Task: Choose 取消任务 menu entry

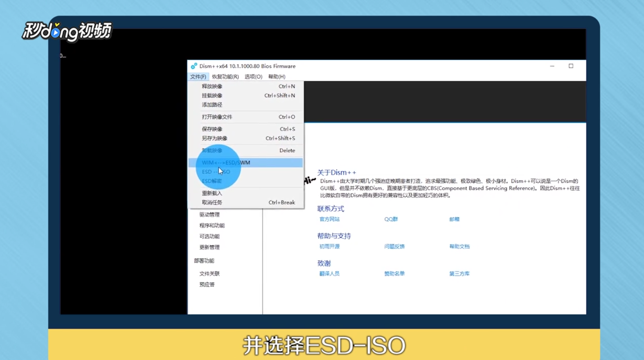Action: click(x=245, y=202)
